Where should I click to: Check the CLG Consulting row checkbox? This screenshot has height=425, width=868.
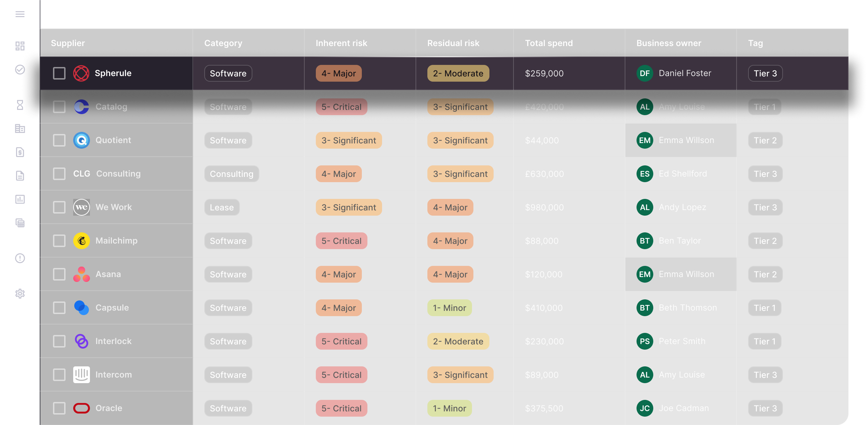(x=59, y=174)
